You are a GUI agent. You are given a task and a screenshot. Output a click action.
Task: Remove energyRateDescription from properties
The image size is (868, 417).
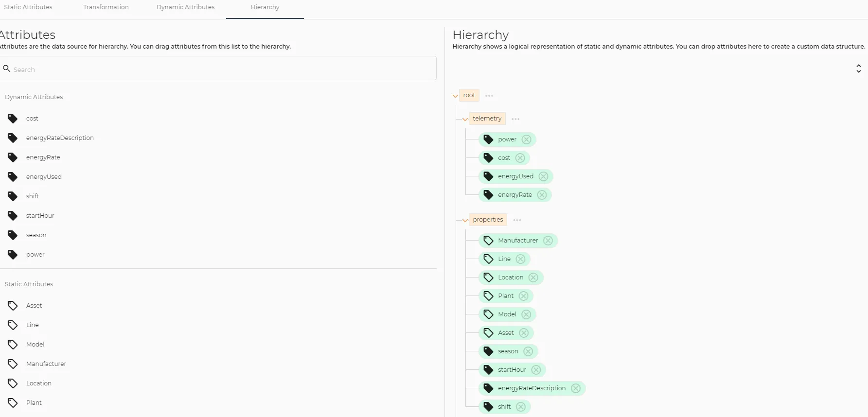[576, 388]
